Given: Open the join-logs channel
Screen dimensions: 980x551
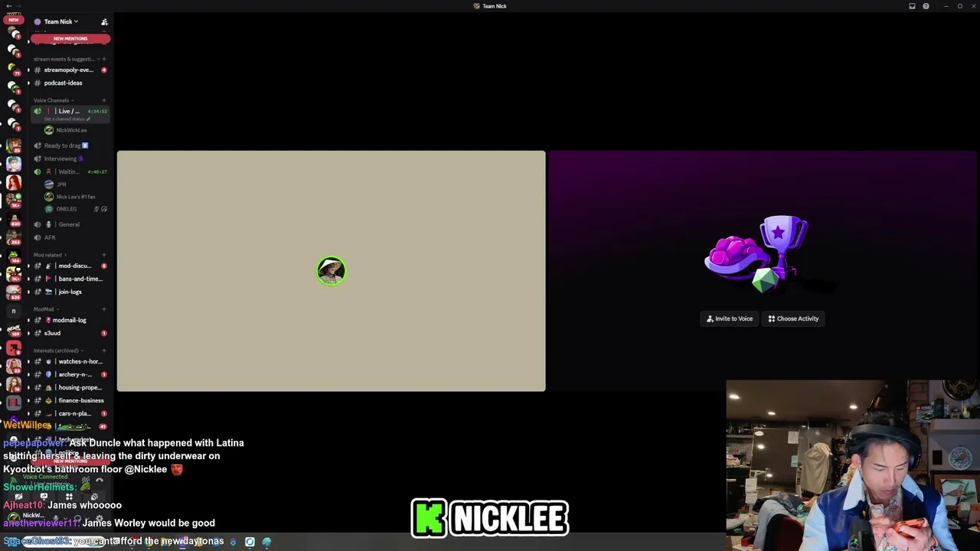Looking at the screenshot, I should pos(69,292).
